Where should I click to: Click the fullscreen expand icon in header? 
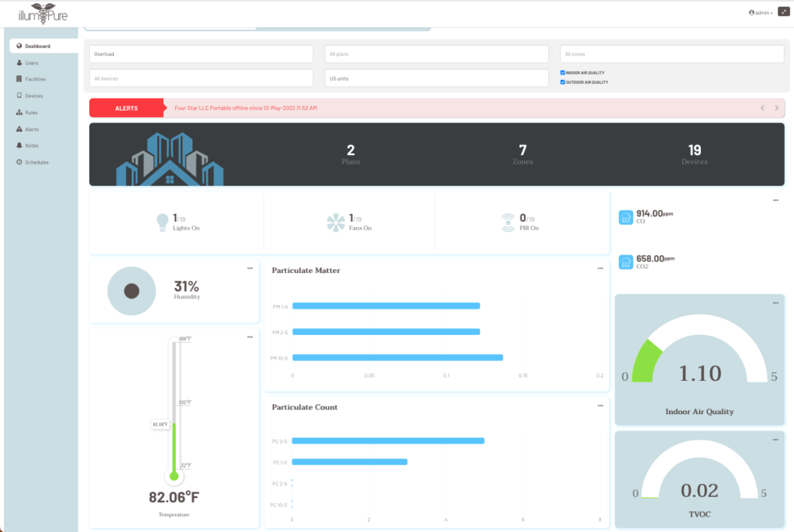pyautogui.click(x=783, y=12)
